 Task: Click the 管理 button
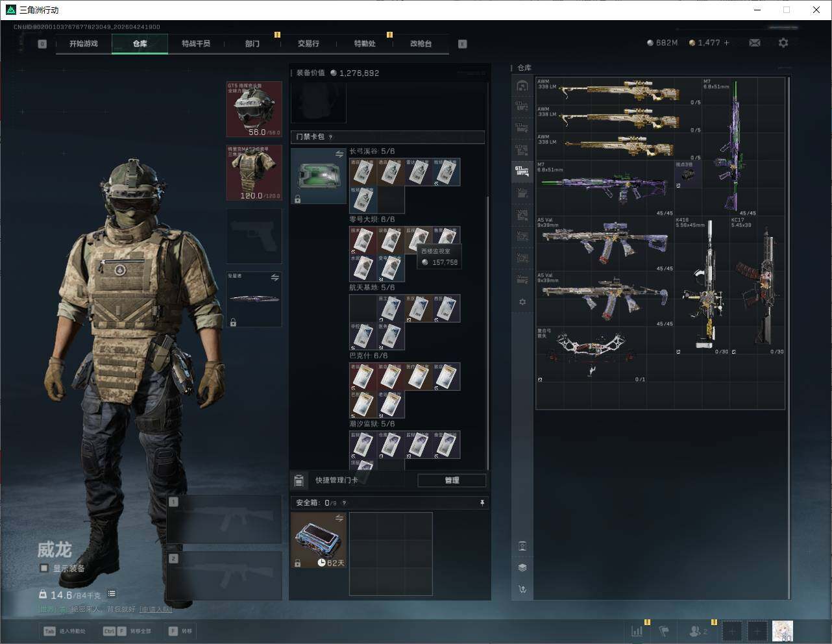pyautogui.click(x=452, y=480)
